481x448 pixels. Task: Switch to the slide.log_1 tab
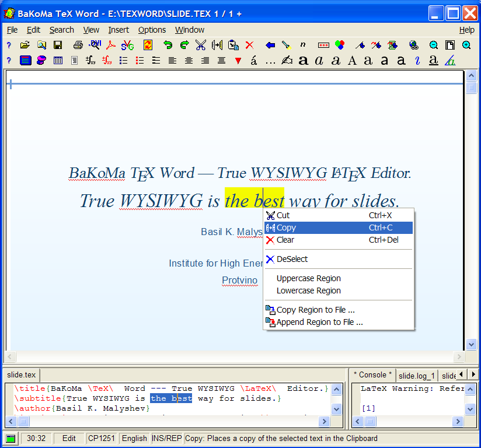pyautogui.click(x=417, y=376)
